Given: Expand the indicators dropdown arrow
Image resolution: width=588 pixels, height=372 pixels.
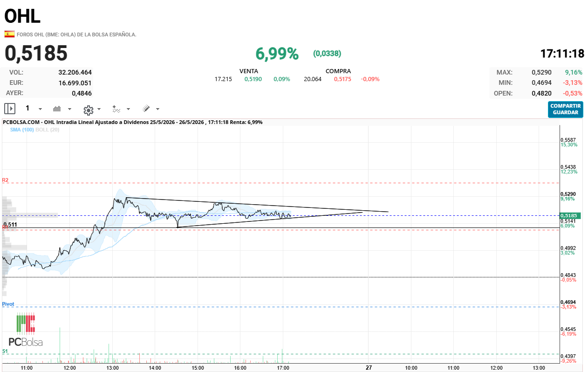Looking at the screenshot, I should click(x=128, y=109).
